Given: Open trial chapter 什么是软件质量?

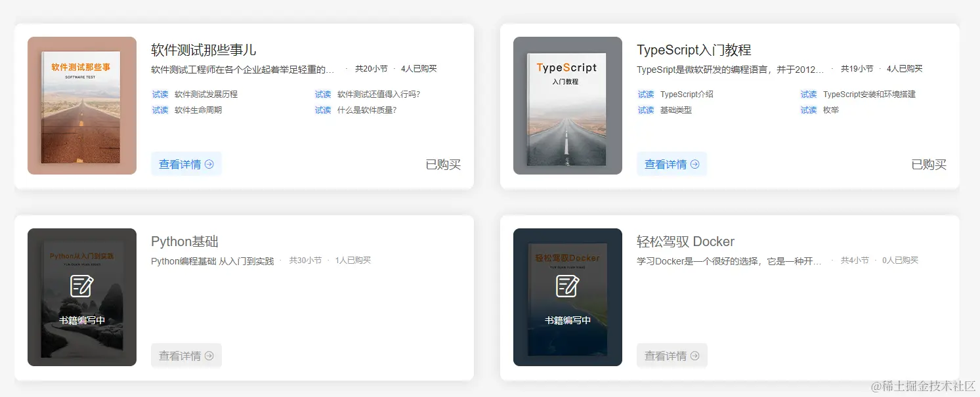Looking at the screenshot, I should 367,110.
